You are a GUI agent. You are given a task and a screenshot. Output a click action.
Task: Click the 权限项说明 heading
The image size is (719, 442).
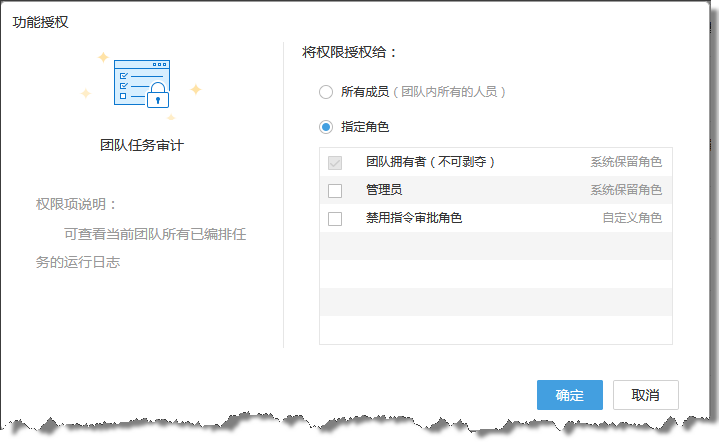click(x=77, y=205)
